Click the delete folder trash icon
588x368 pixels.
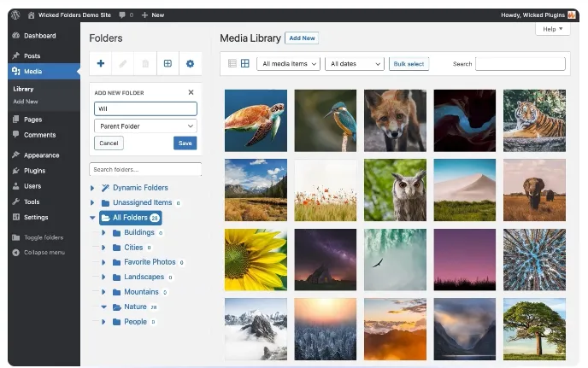145,63
